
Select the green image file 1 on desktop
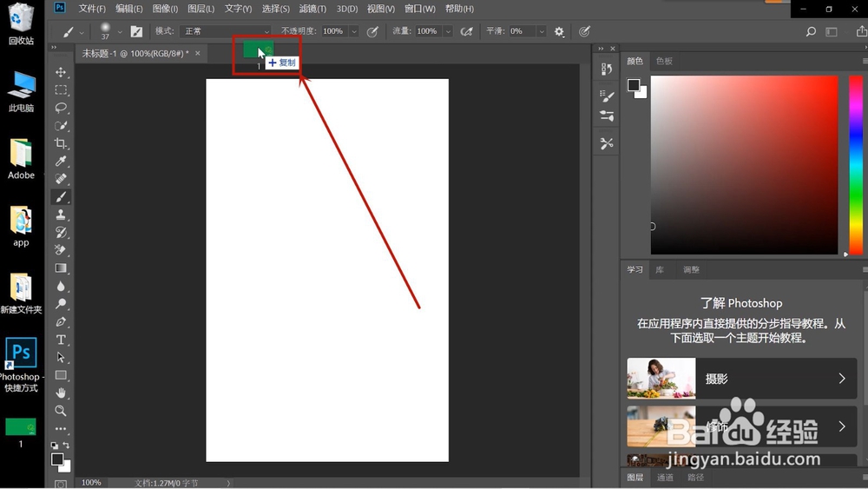(21, 433)
